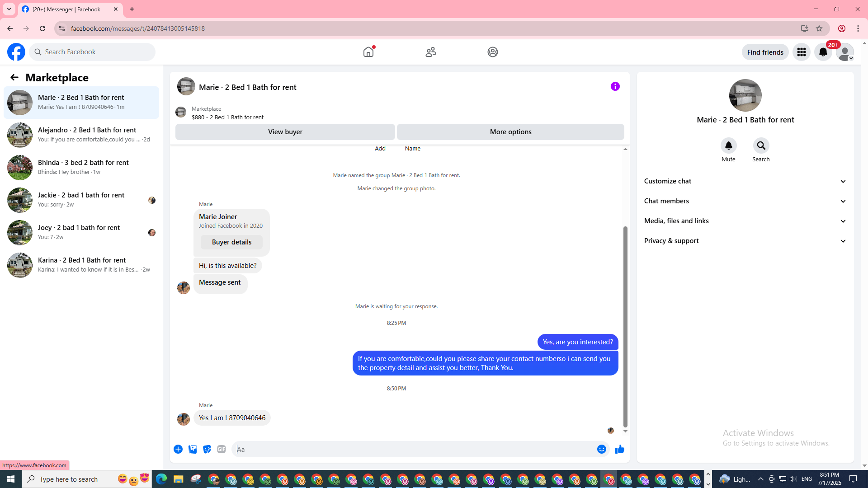Click Marie's avatar beside her latest message
This screenshot has width=868, height=488.
pyautogui.click(x=184, y=419)
